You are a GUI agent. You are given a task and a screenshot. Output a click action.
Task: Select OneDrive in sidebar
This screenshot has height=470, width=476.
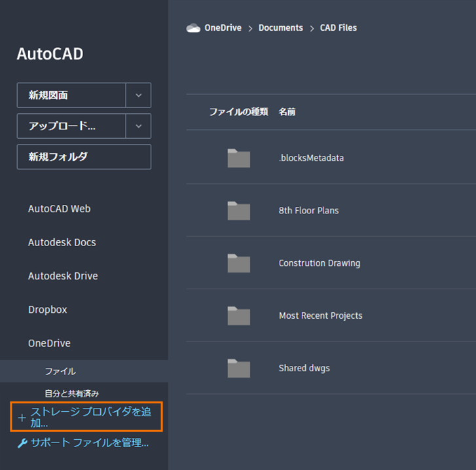click(x=49, y=344)
